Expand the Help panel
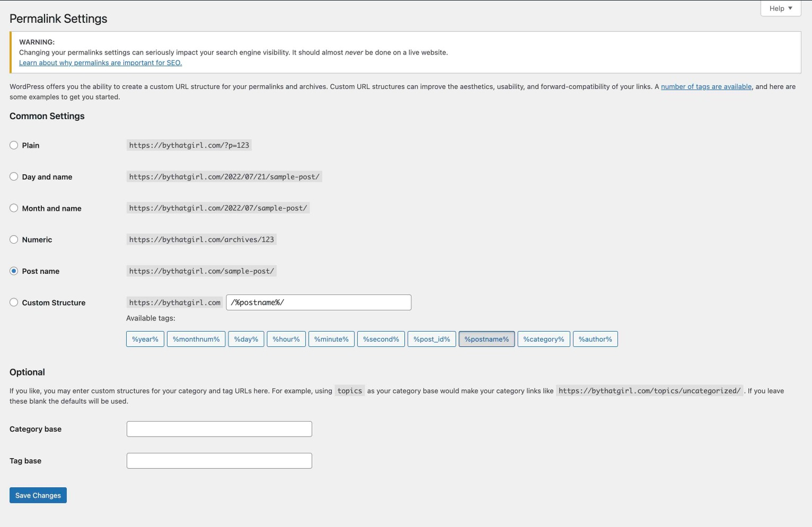Viewport: 812px width, 527px height. point(780,8)
